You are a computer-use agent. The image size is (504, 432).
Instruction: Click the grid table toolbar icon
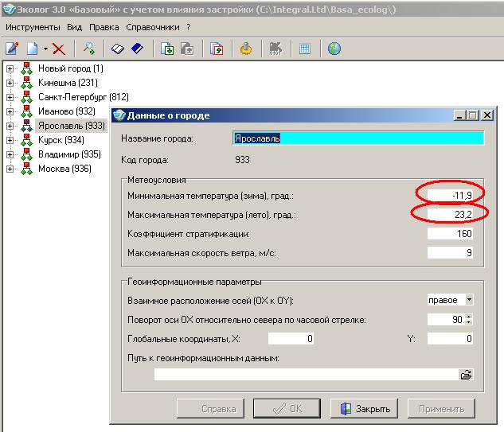(304, 49)
